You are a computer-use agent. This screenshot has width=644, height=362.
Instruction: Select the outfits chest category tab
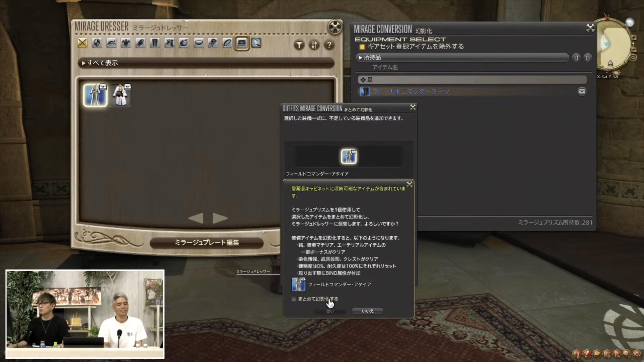tap(242, 43)
